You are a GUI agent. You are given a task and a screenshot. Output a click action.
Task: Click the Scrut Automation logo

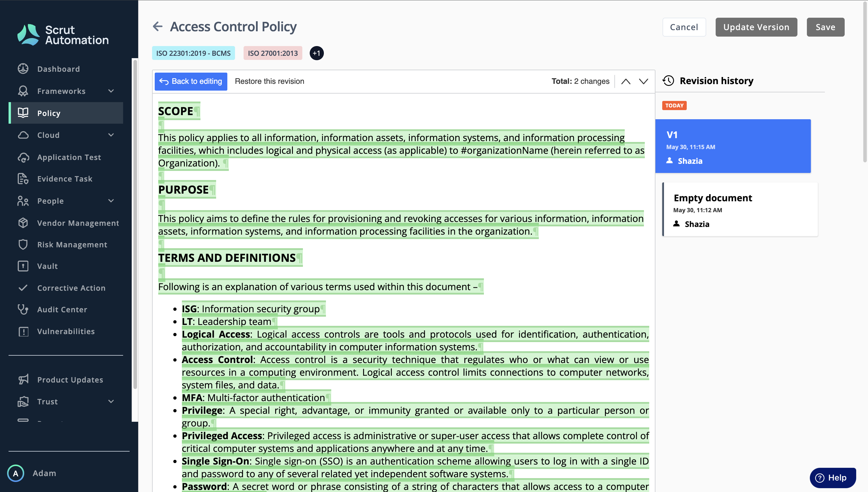63,35
